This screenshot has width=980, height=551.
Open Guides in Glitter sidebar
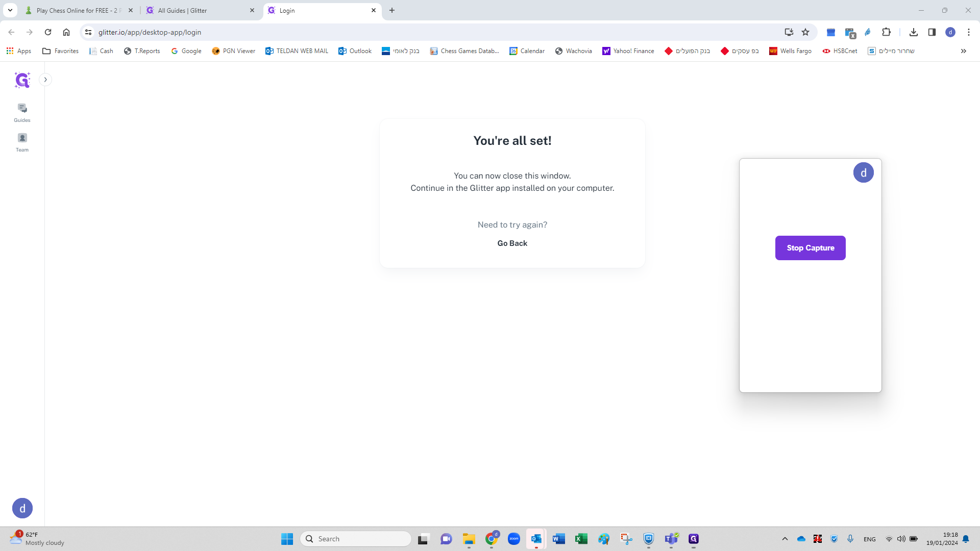tap(22, 113)
